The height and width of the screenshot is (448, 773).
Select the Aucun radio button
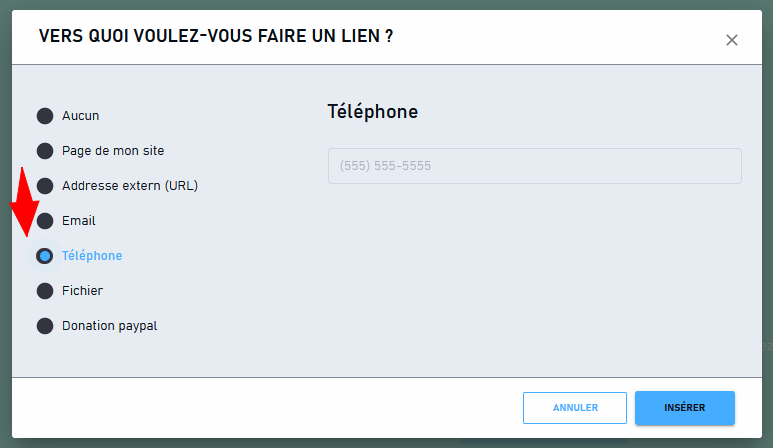[45, 116]
